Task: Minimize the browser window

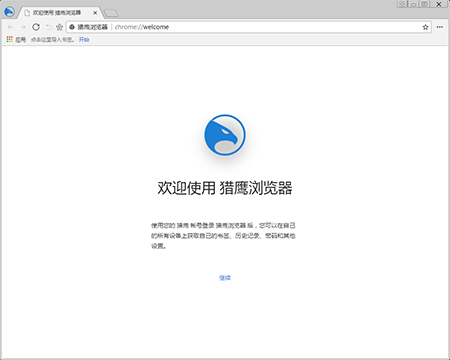Action: [x=413, y=4]
